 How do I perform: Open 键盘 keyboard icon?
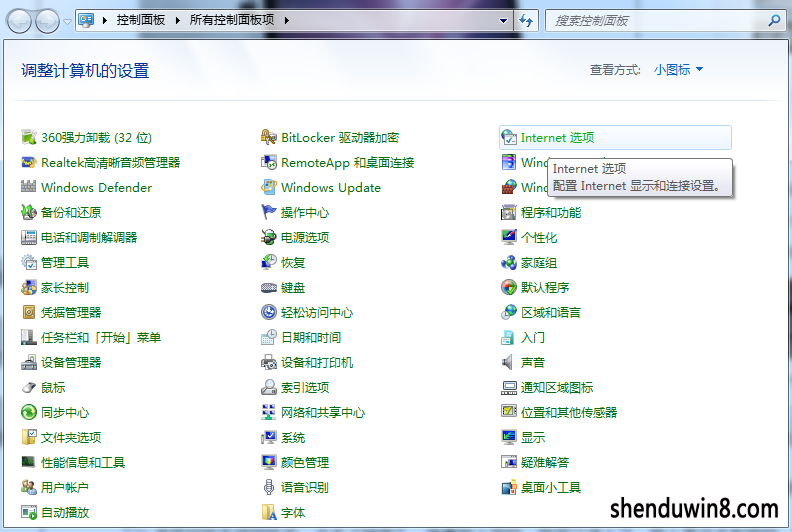point(269,287)
